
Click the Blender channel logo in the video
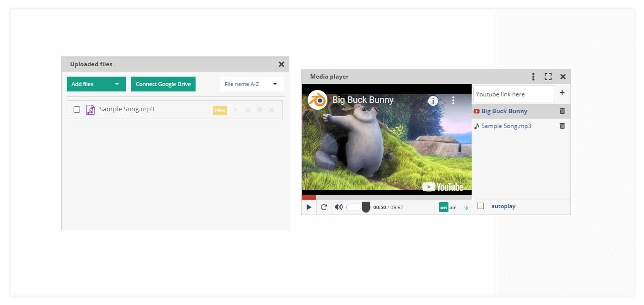pos(317,100)
